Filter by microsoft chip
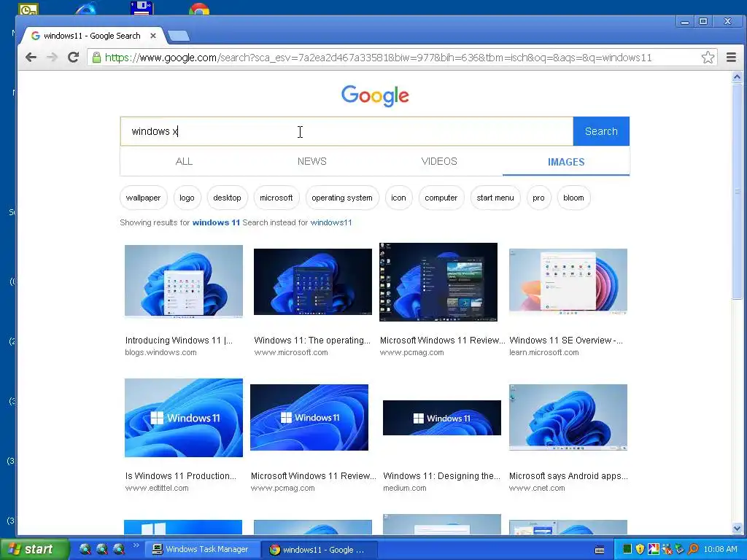 click(276, 198)
